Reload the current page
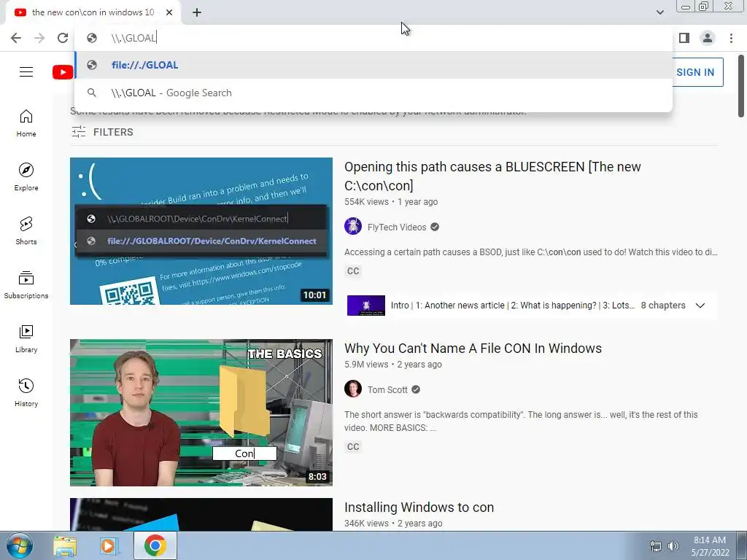Image resolution: width=747 pixels, height=560 pixels. pos(63,38)
